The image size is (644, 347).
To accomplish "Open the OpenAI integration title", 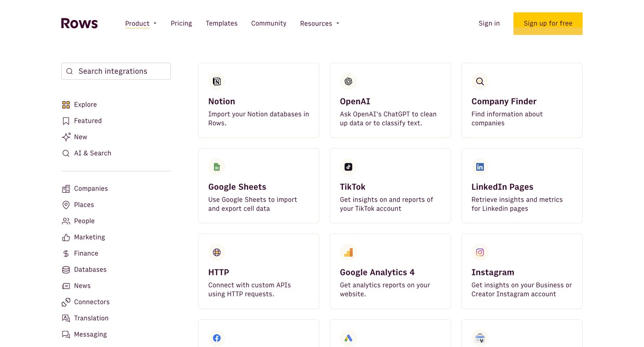I will (355, 101).
